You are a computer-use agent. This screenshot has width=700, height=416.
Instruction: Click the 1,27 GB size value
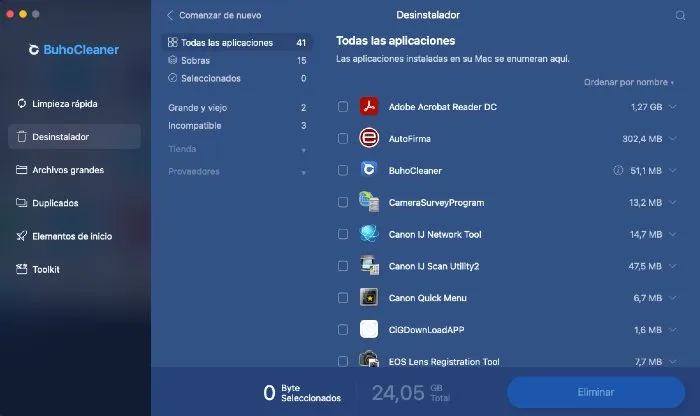(646, 107)
